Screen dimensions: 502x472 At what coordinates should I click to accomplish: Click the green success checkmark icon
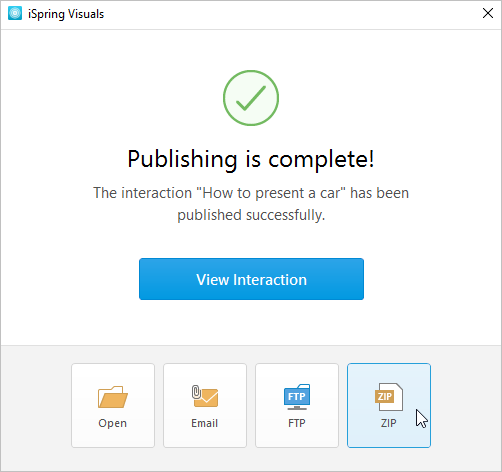coord(251,98)
